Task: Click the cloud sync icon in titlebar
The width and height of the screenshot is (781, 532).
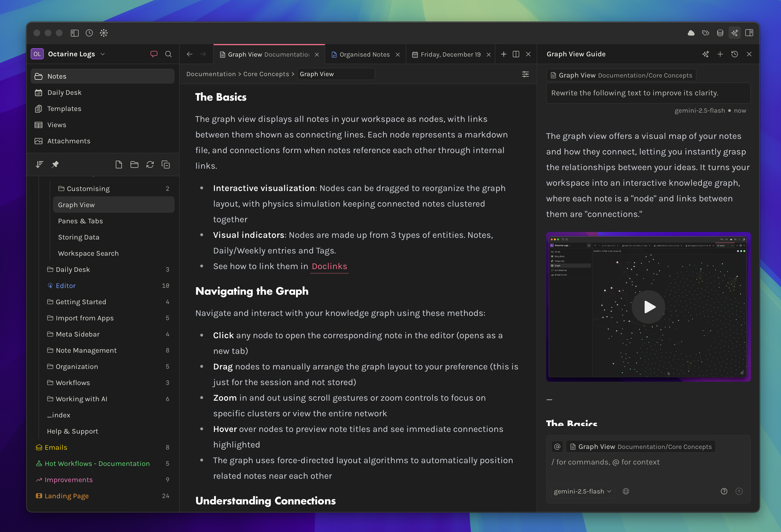Action: click(691, 33)
